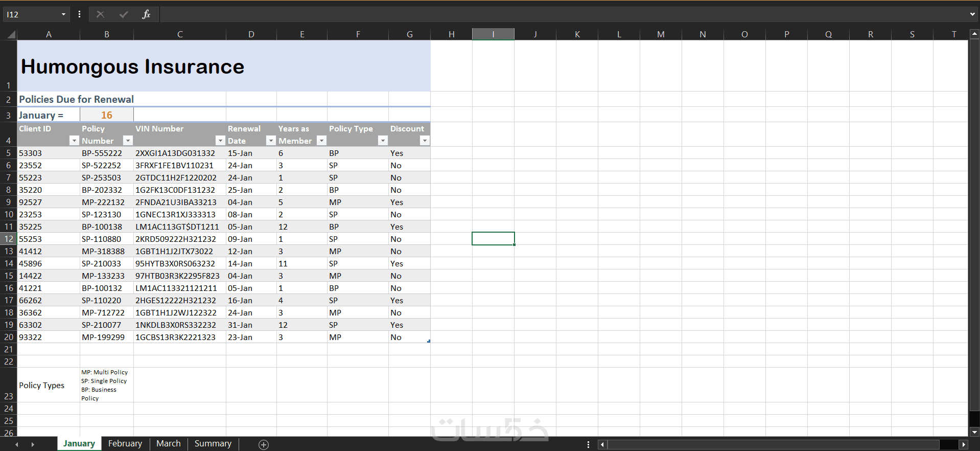The image size is (980, 451).
Task: Click the horizontal scrollbar thumb
Action: click(773, 444)
